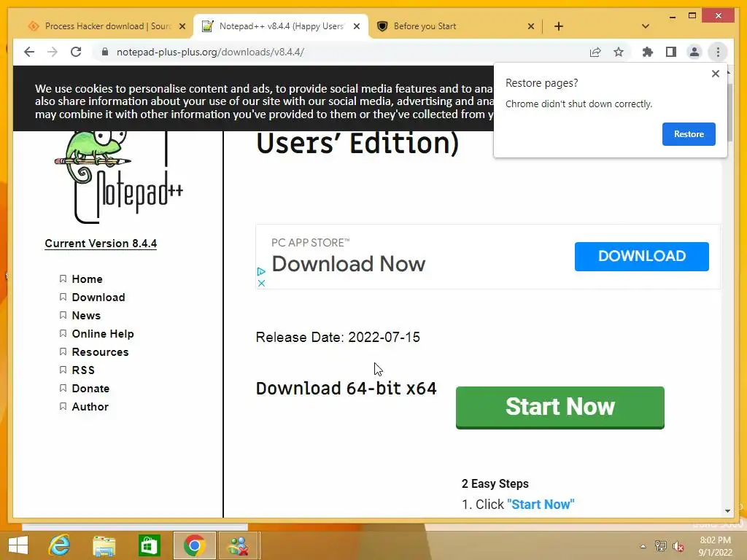
Task: Open the News sidebar link
Action: point(86,316)
